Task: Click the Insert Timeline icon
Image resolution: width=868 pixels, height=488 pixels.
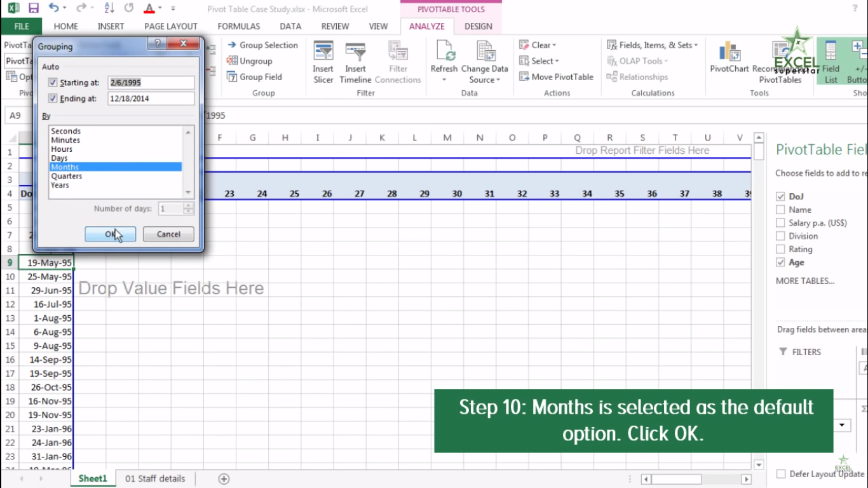Action: point(355,51)
